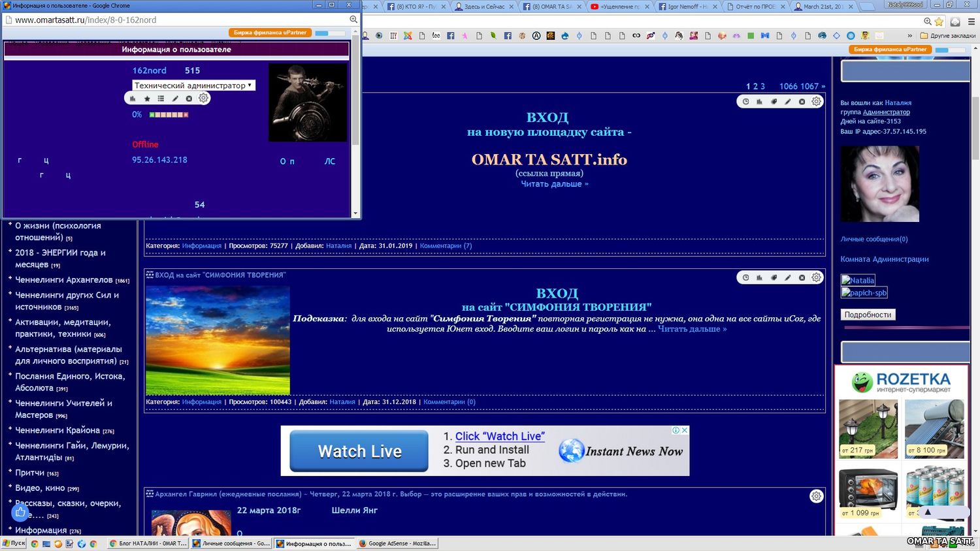Switch to Личные сообщения taskbar window
This screenshot has width=980, height=551.
click(x=231, y=543)
